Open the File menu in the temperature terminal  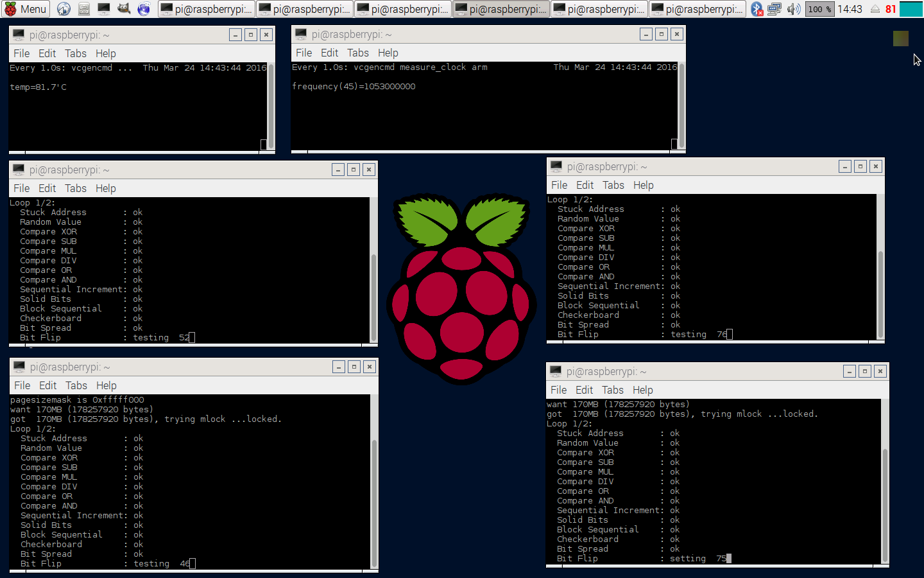[21, 53]
